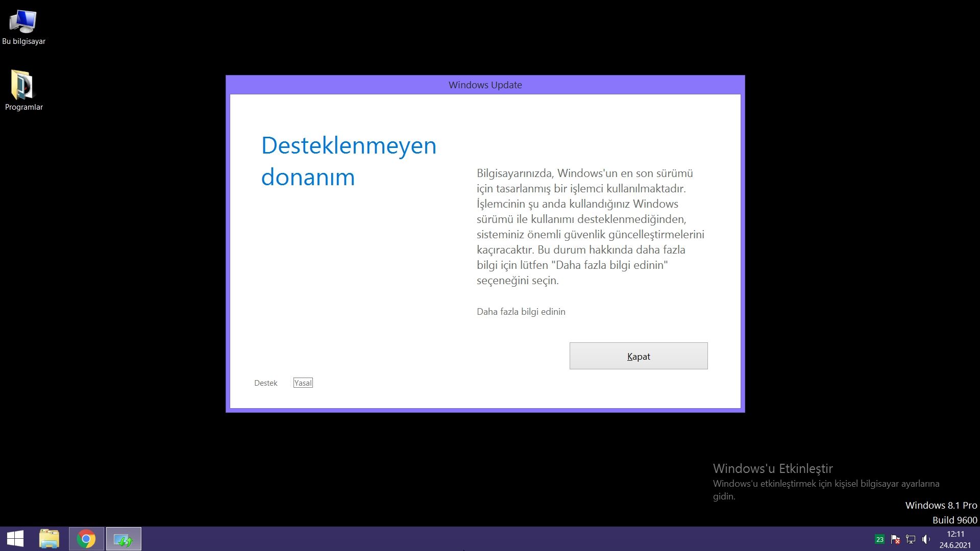980x551 pixels.
Task: Click the date 24.6.2021 in taskbar
Action: 955,545
